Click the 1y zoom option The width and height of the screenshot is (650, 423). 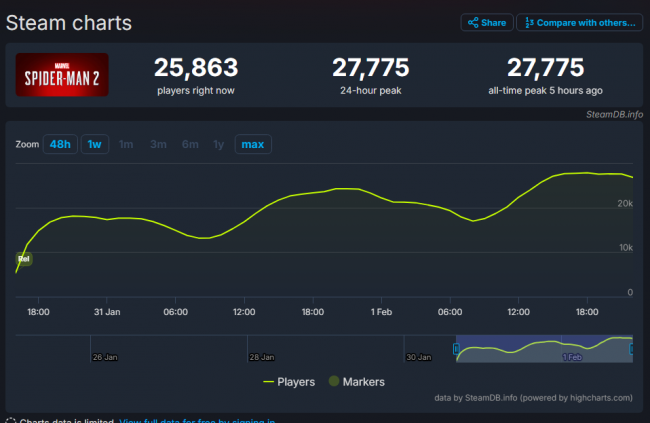click(218, 145)
